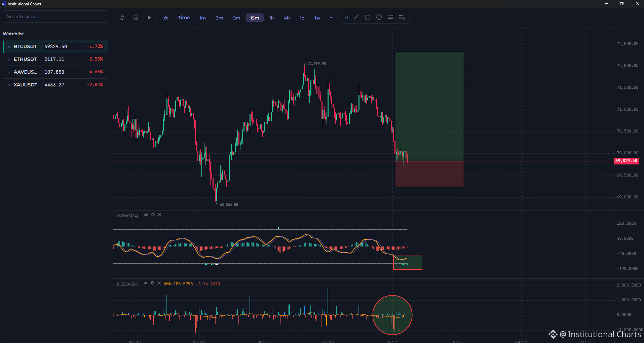The height and width of the screenshot is (343, 644).
Task: Remove the WTWS(24) indicator
Action: pyautogui.click(x=159, y=215)
